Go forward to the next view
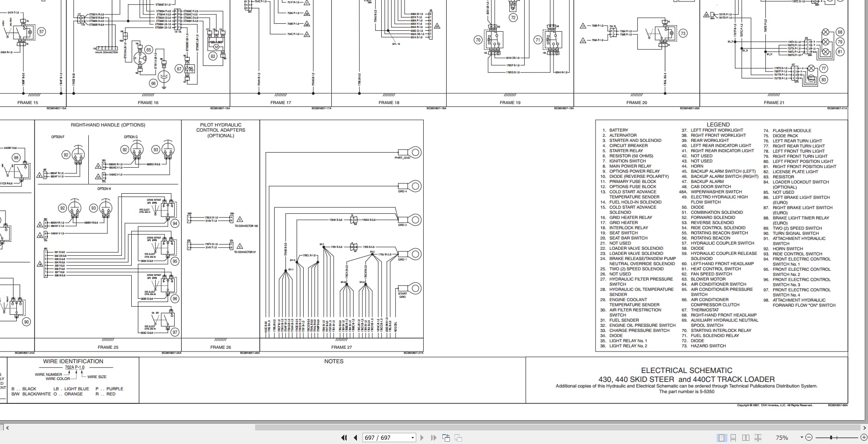 click(x=458, y=437)
